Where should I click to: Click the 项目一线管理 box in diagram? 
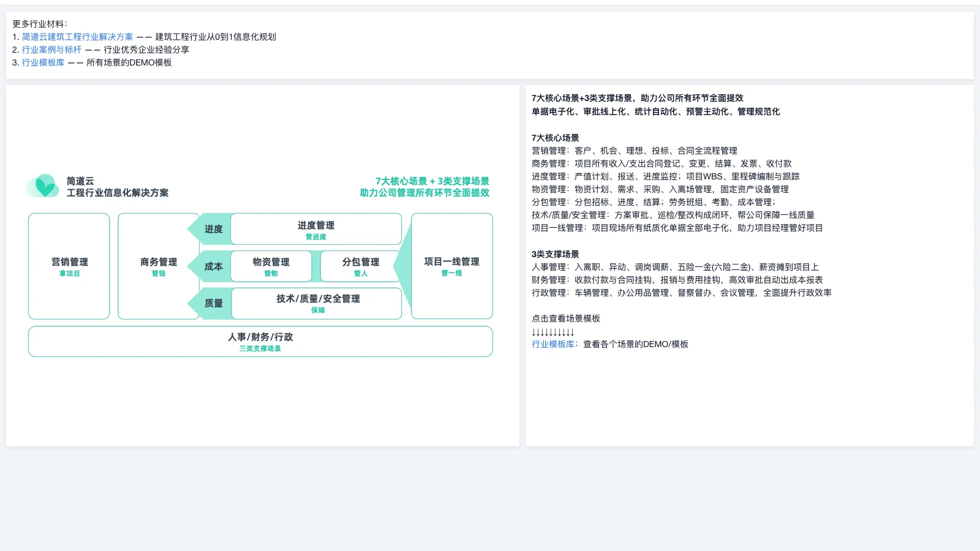(452, 266)
